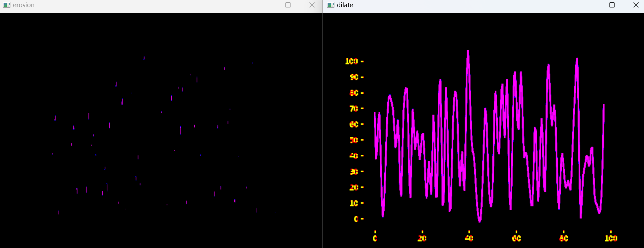Click the y-axis label 90
Screen dimensions: 644x248
point(354,77)
